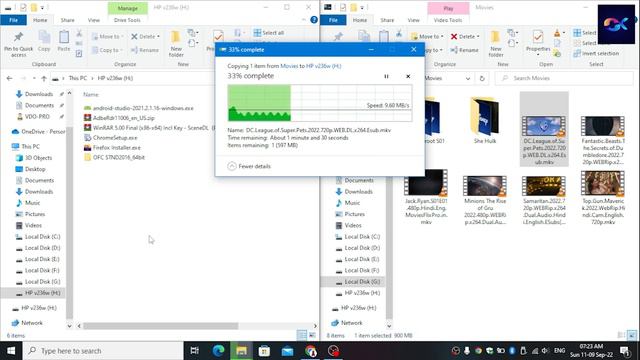Open the HP v236w (H:) destination link
The width and height of the screenshot is (640, 360).
324,66
